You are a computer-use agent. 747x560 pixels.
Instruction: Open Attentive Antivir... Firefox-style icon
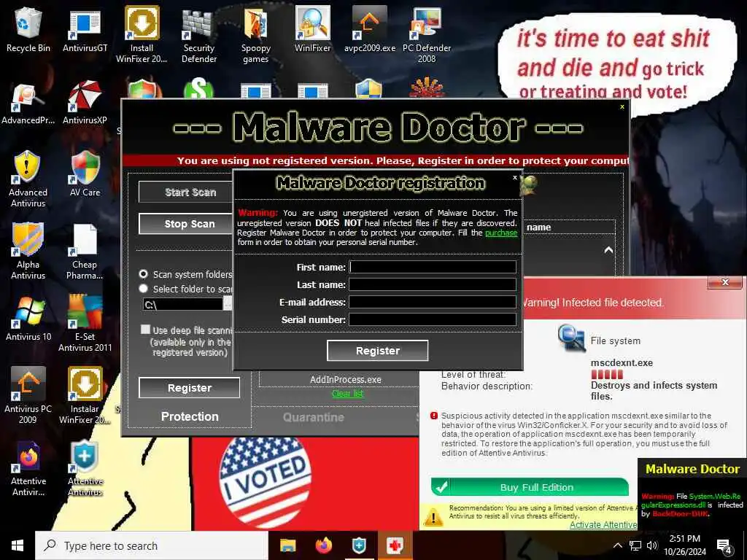click(28, 469)
